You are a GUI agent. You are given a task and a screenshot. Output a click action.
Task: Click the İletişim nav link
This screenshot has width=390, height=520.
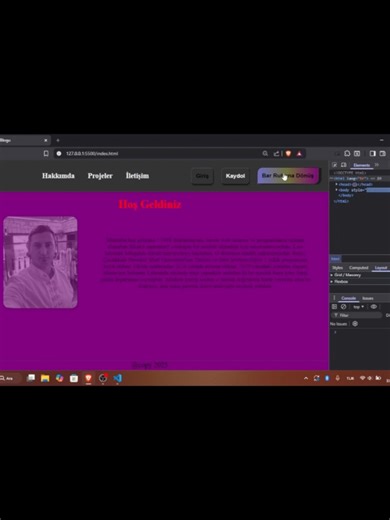[137, 176]
